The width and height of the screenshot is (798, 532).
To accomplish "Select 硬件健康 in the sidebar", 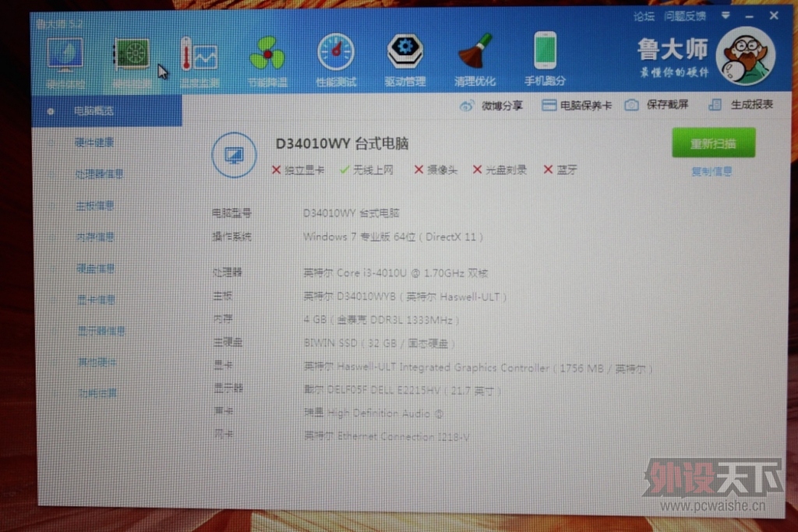I will (94, 143).
